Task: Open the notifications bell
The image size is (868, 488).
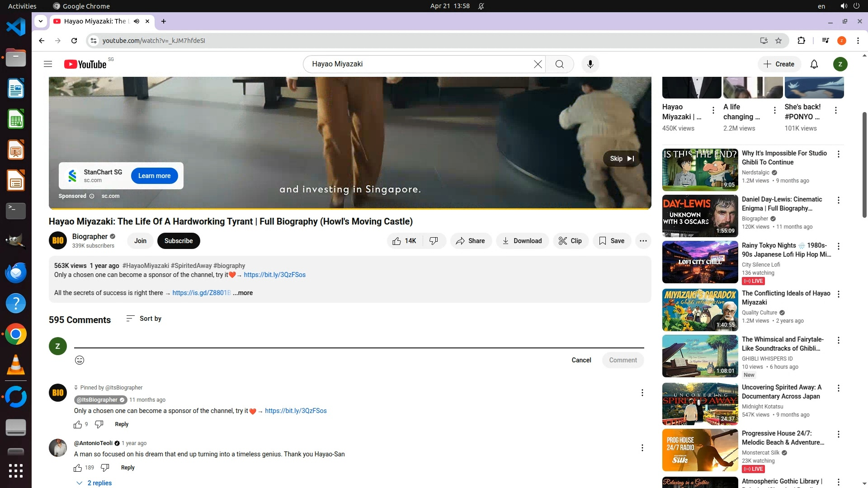Action: 814,64
